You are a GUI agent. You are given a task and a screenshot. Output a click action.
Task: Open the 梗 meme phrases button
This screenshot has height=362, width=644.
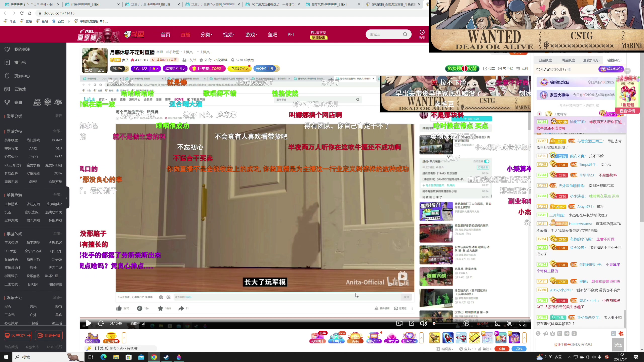click(x=567, y=334)
